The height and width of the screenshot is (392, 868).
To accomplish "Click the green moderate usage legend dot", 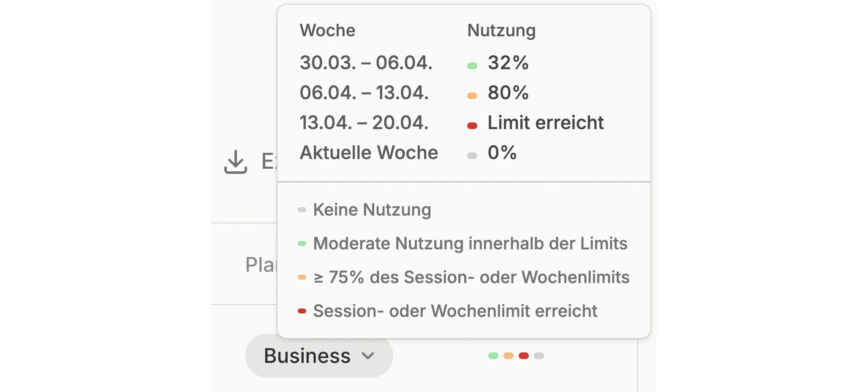I will pos(301,243).
